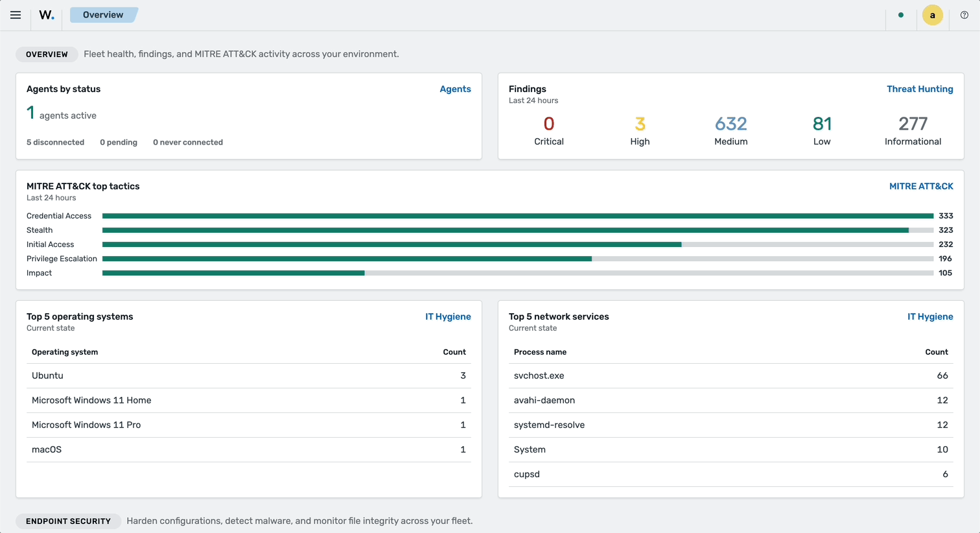Select the Microsoft Windows 11 Home row
Viewport: 980px width, 533px height.
click(249, 401)
